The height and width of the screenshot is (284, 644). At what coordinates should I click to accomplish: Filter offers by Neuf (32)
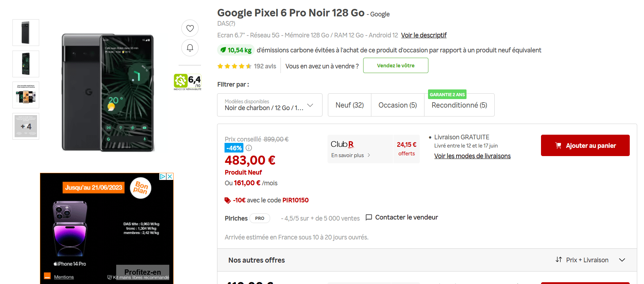tap(349, 105)
